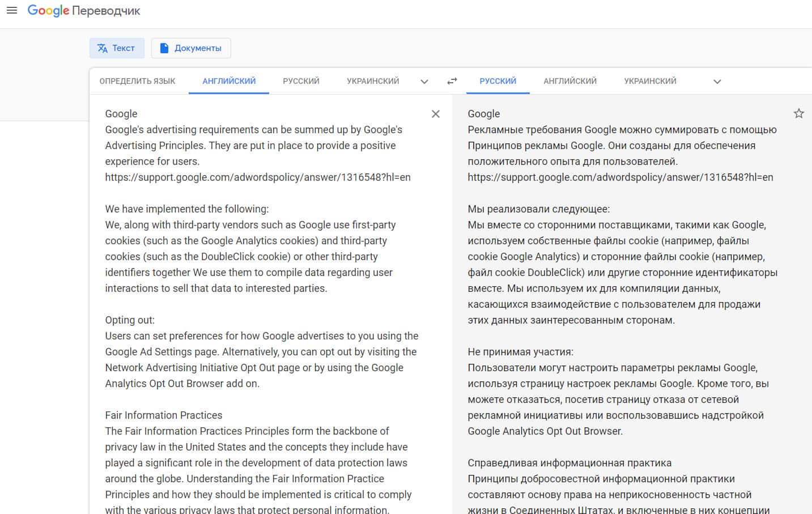The image size is (812, 514).
Task: Switch to Текст translation mode
Action: (117, 48)
